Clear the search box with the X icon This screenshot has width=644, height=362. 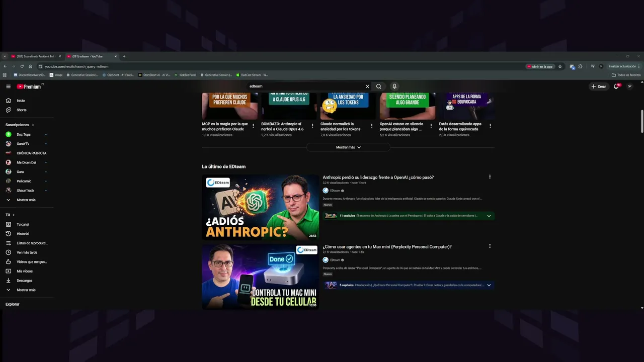[x=367, y=86]
